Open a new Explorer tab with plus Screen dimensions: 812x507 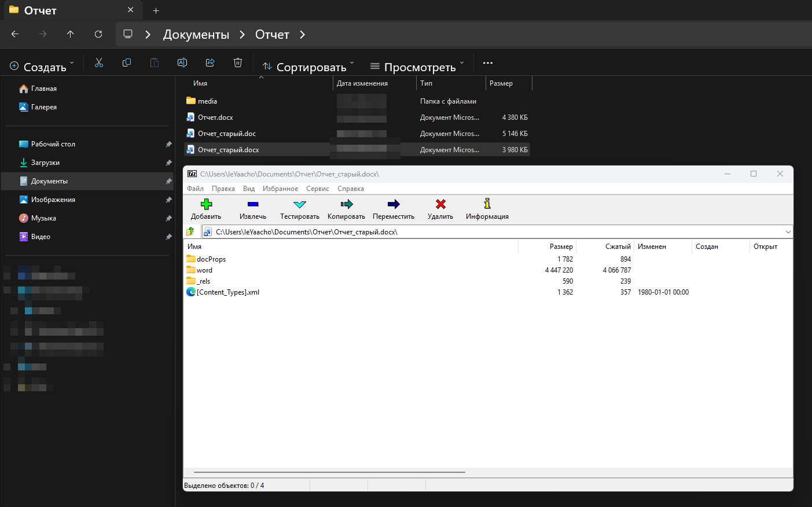point(156,10)
